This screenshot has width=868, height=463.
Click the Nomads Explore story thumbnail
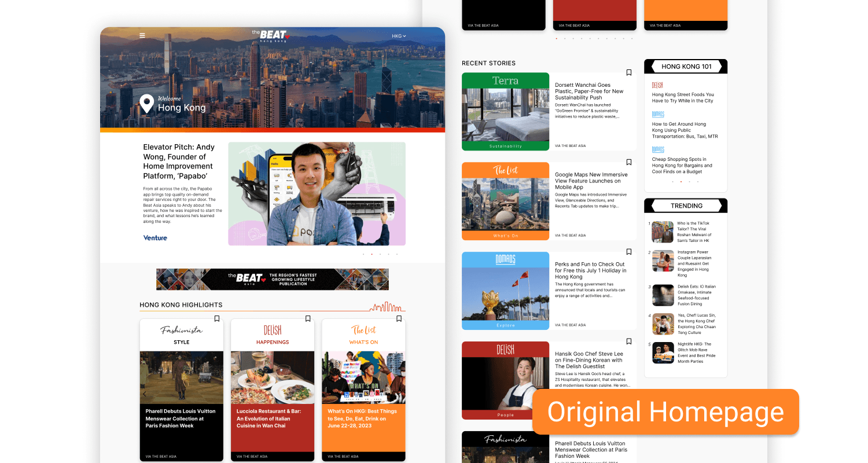505,291
